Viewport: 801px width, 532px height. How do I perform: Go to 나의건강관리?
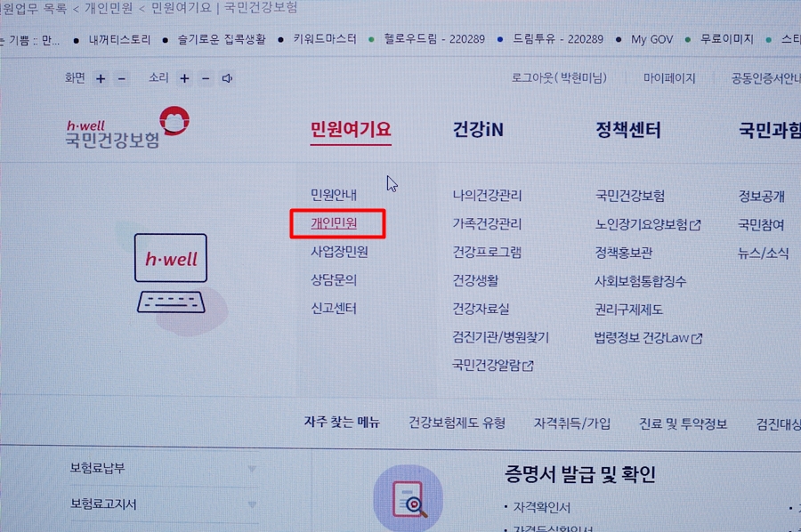(x=487, y=196)
